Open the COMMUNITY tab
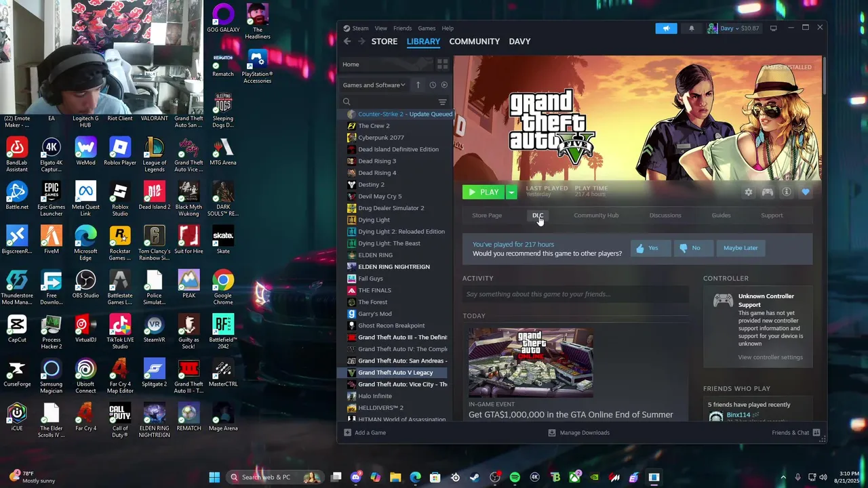868x488 pixels. click(x=474, y=41)
